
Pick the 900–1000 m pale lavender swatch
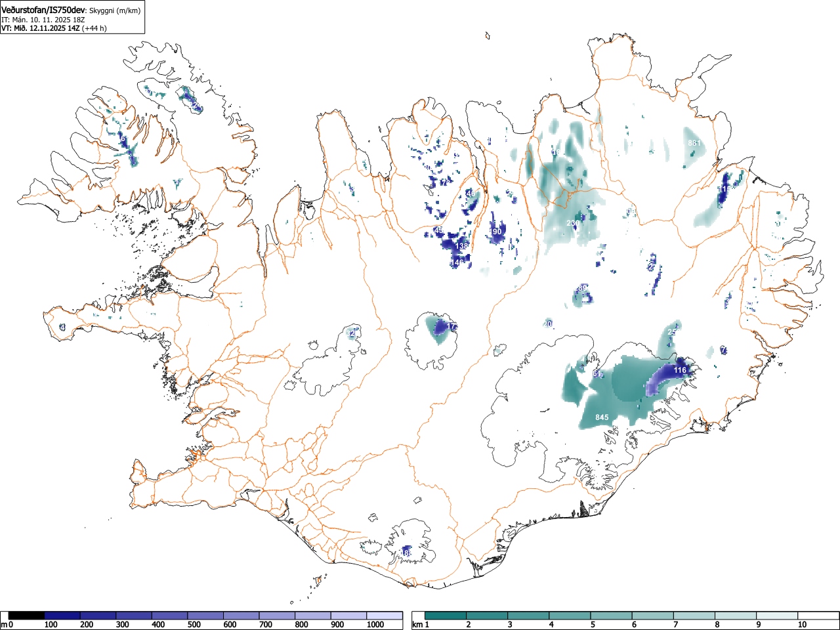pos(348,616)
